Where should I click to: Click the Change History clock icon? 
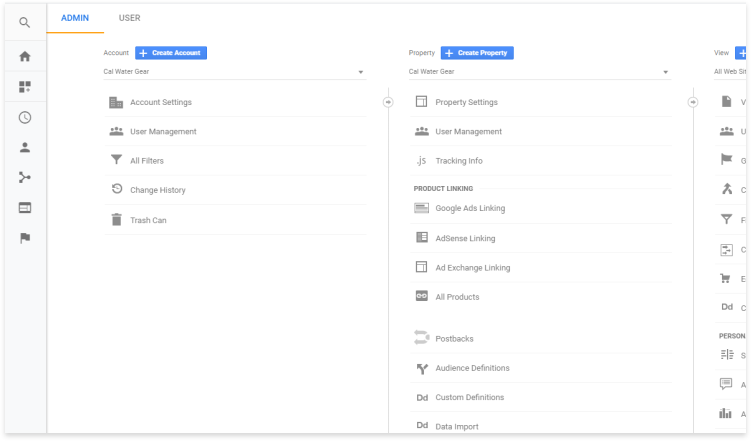(117, 189)
